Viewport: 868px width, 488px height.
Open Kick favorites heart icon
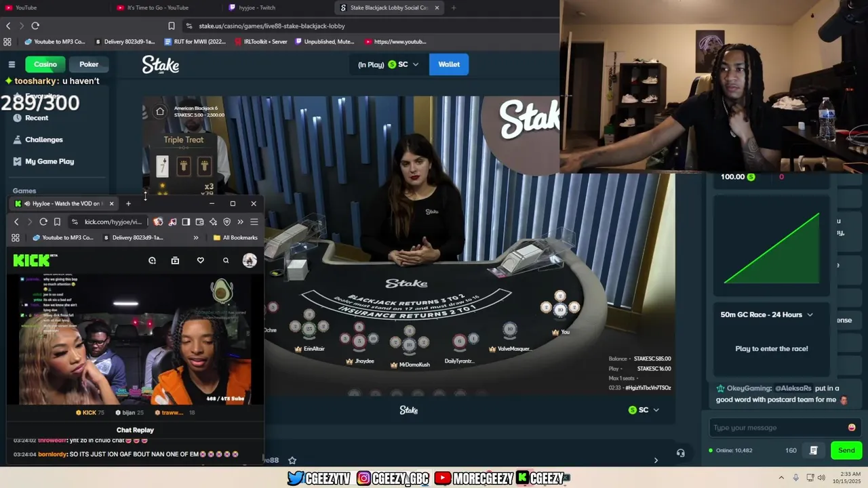(200, 260)
